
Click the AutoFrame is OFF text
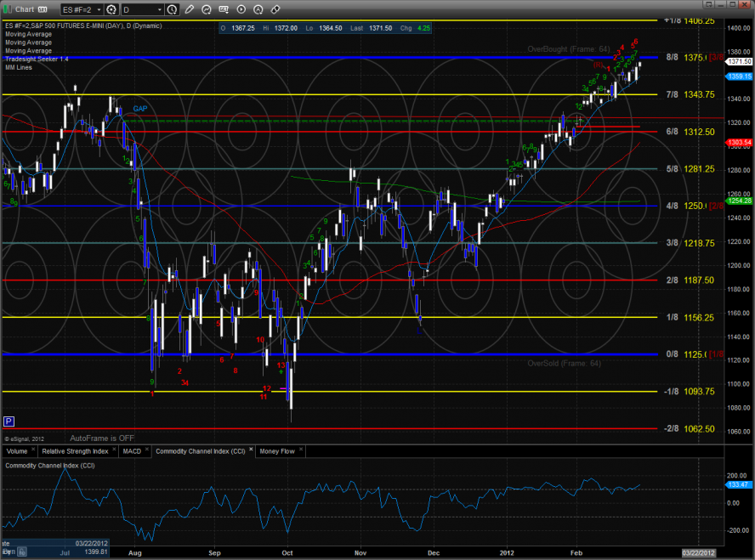click(x=103, y=438)
